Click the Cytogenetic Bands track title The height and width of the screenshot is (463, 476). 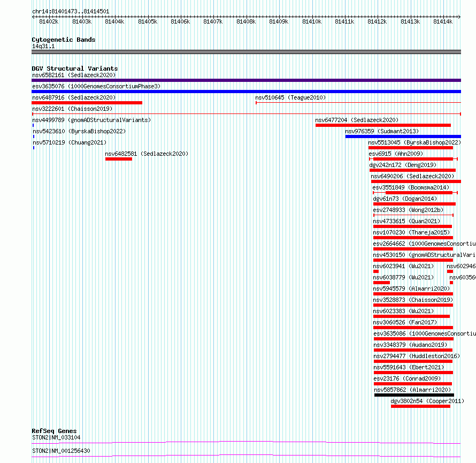64,40
